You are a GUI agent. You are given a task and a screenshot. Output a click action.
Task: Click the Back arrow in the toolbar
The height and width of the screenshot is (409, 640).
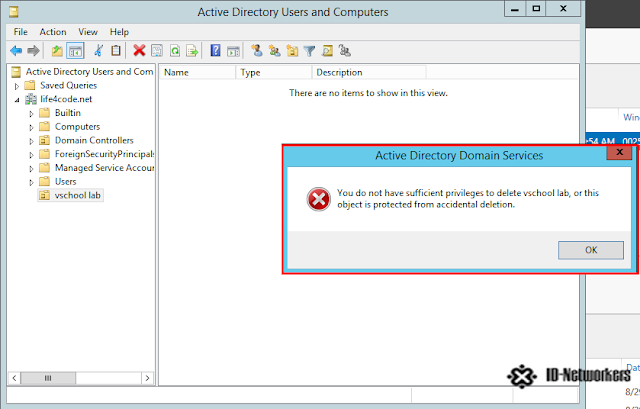pyautogui.click(x=16, y=51)
